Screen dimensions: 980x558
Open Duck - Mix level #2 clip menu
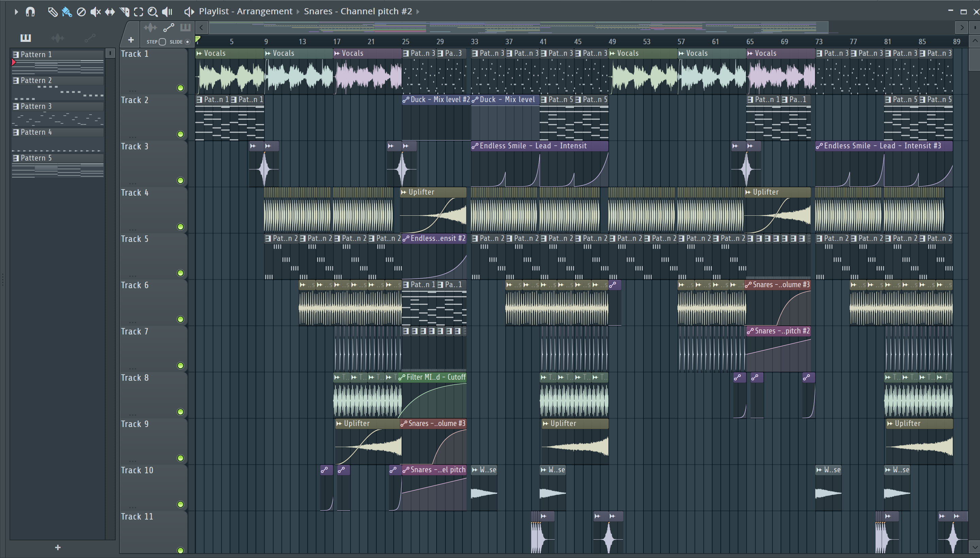point(406,100)
